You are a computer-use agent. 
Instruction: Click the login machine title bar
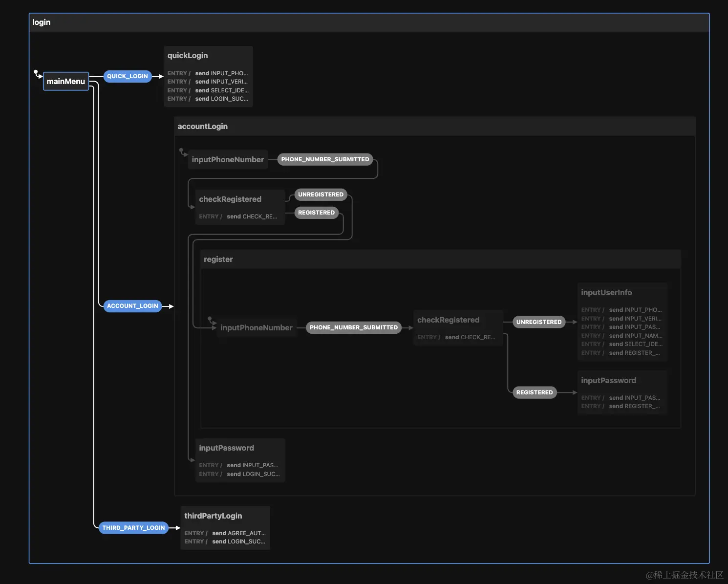pos(369,22)
